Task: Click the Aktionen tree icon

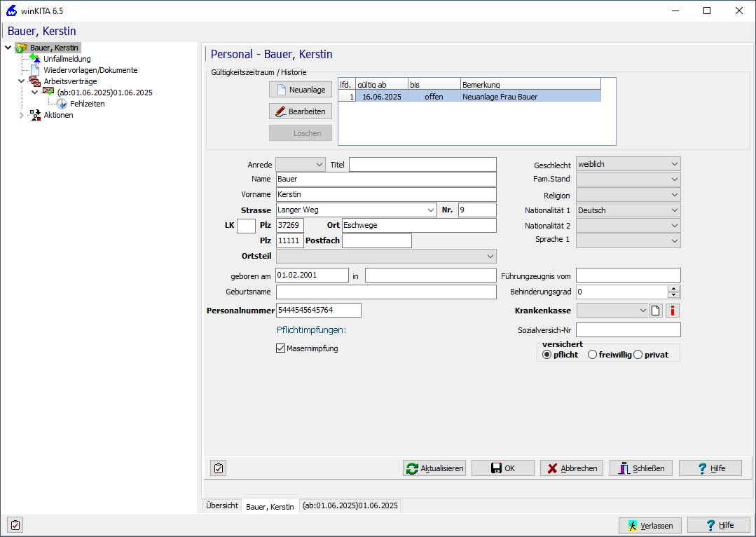Action: pos(35,115)
